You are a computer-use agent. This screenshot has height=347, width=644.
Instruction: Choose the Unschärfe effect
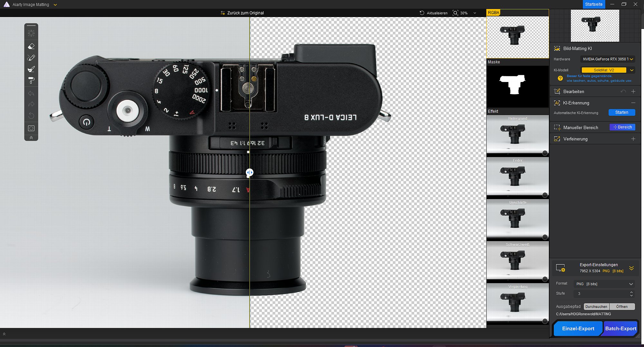click(x=517, y=219)
